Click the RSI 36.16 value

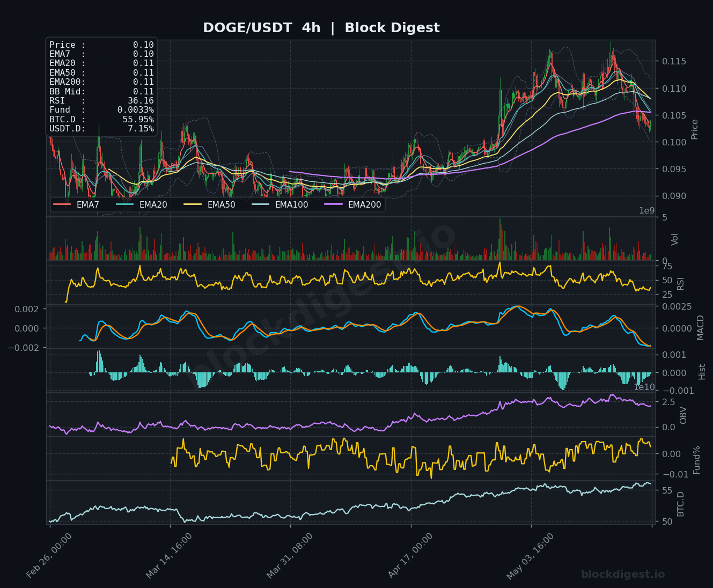point(141,101)
